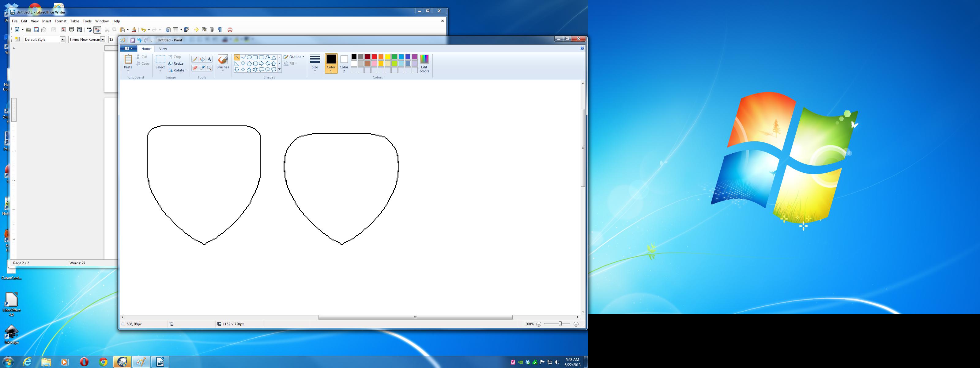Click Edit colors button in Paint

pos(424,63)
